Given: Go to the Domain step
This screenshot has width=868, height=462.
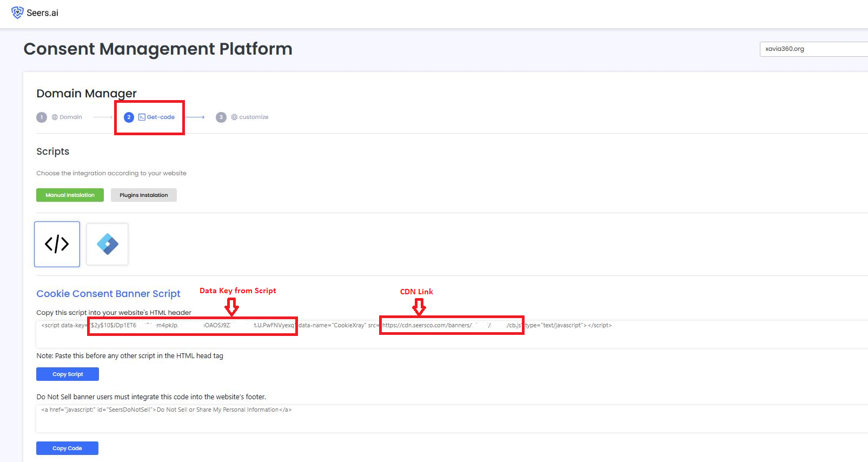Looking at the screenshot, I should point(71,117).
